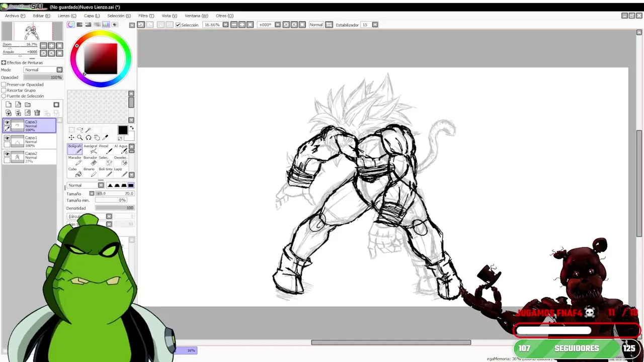The width and height of the screenshot is (644, 362).
Task: Hide the Capa1 layer eye icon
Action: [7, 138]
